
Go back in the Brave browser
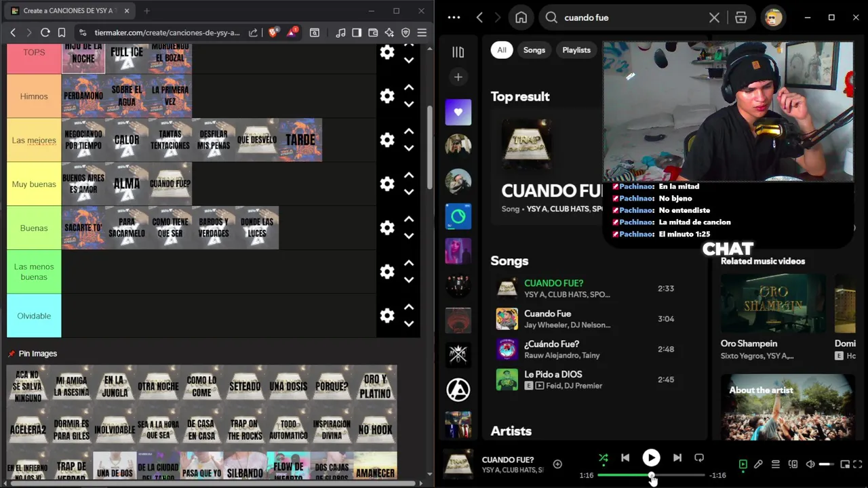13,33
